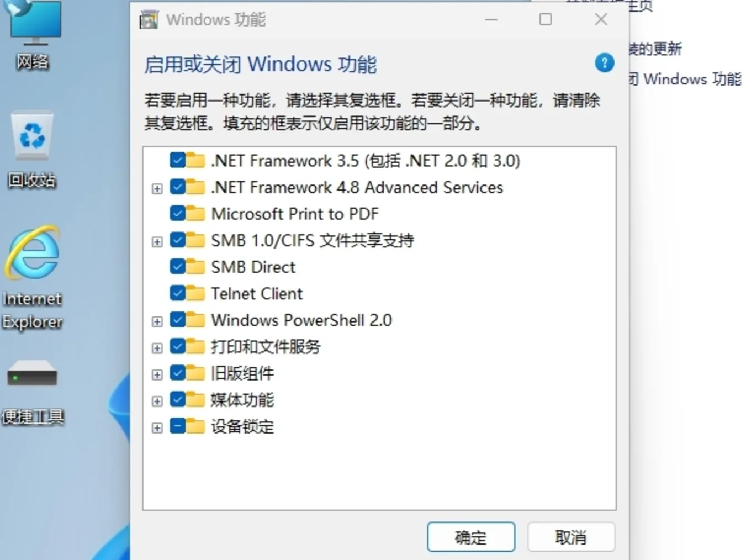Screen dimensions: 746x560
Task: Uncheck .NET Framework 3.5 feature
Action: 177,160
